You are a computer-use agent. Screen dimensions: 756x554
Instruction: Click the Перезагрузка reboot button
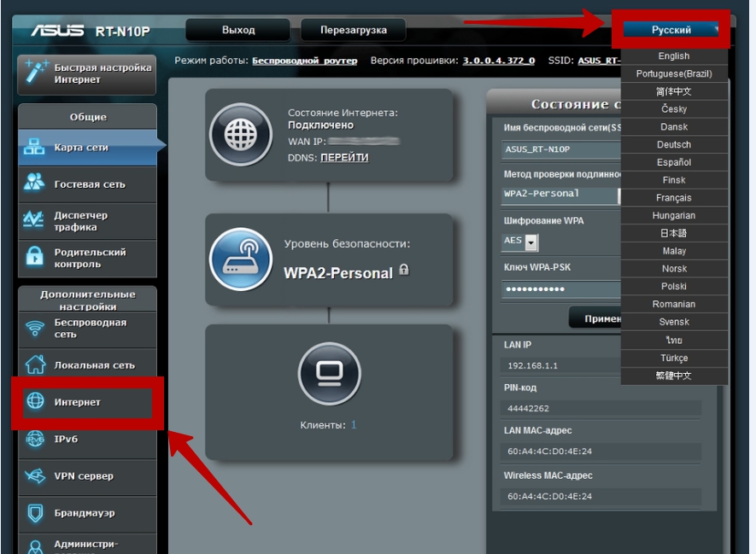pyautogui.click(x=354, y=30)
